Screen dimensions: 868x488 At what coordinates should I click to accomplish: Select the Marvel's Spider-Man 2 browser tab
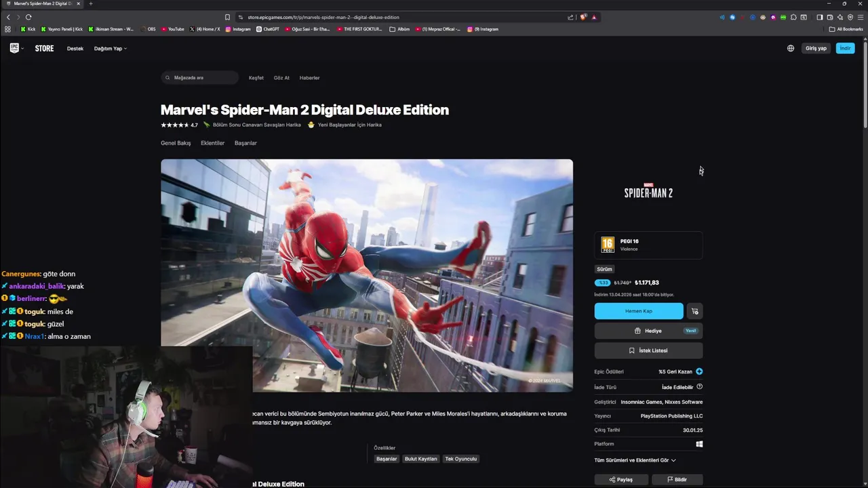pos(42,3)
